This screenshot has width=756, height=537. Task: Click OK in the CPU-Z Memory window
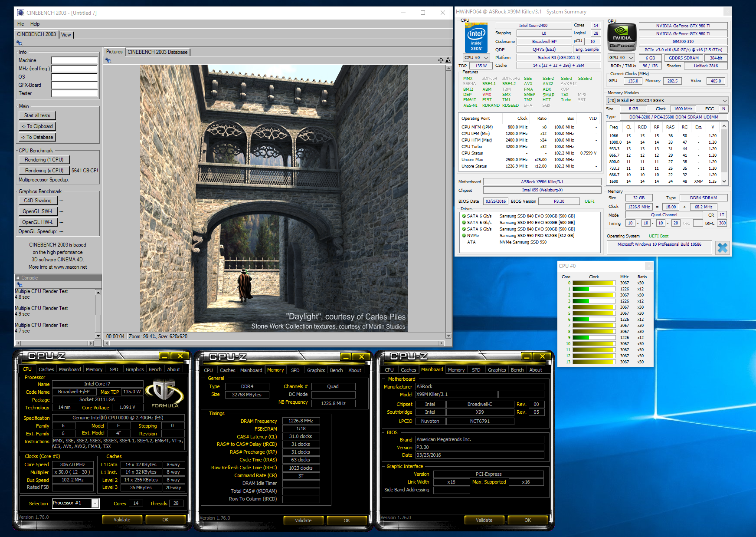pyautogui.click(x=347, y=521)
